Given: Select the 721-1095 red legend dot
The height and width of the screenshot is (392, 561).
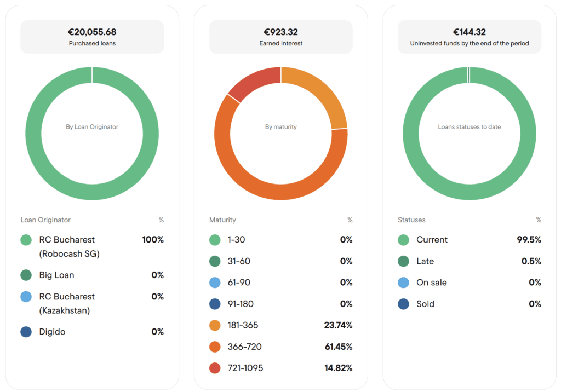Looking at the screenshot, I should (x=215, y=368).
